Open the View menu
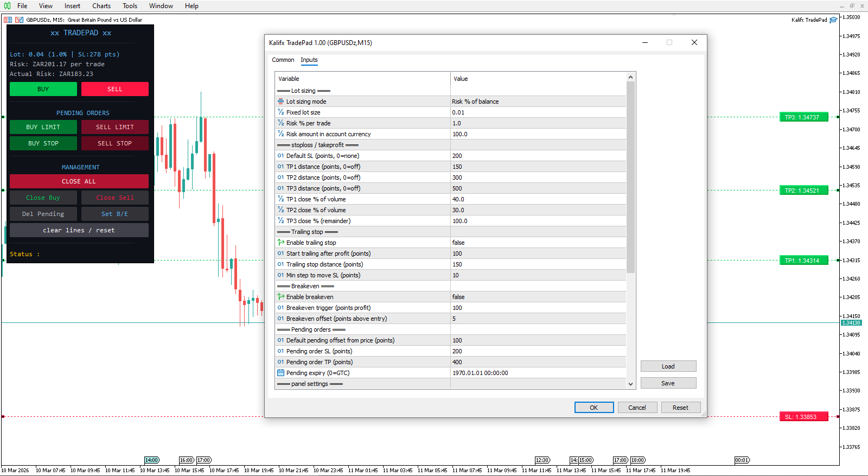The image size is (868, 476). click(46, 6)
